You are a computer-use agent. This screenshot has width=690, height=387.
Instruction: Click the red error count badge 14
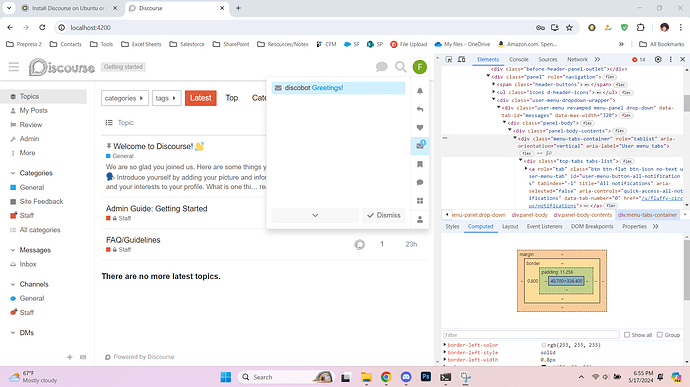(x=639, y=59)
